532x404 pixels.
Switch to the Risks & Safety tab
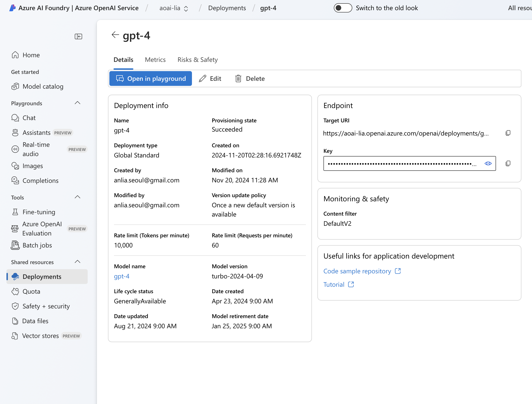coord(197,60)
